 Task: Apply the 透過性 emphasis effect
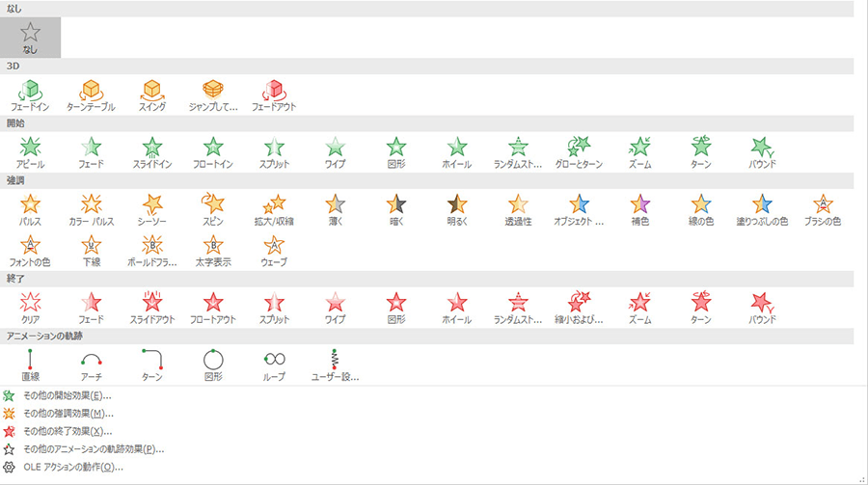pos(518,210)
